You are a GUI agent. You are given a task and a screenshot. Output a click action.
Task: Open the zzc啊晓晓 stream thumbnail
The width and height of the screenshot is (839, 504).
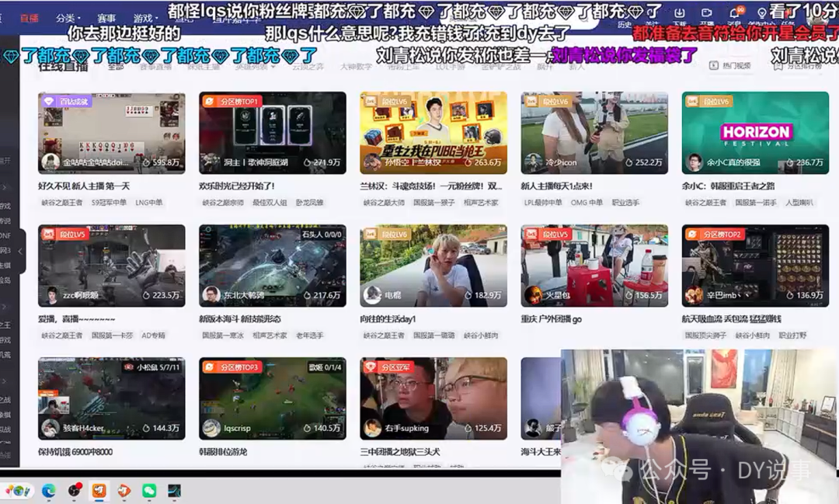[x=111, y=266]
